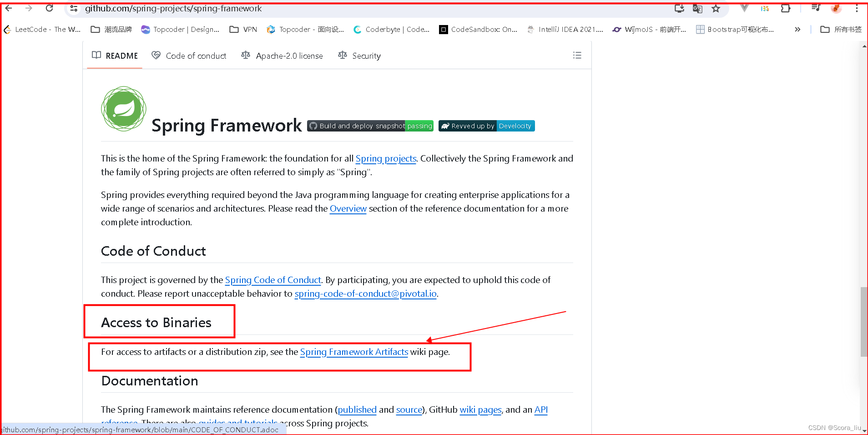The width and height of the screenshot is (868, 435).
Task: Open the Bootstrap可视化布 bookmark
Action: (735, 29)
